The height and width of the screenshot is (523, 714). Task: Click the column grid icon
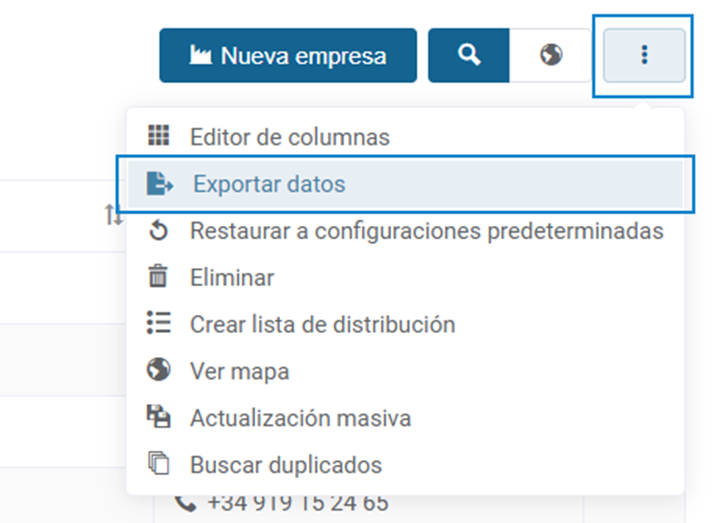158,135
